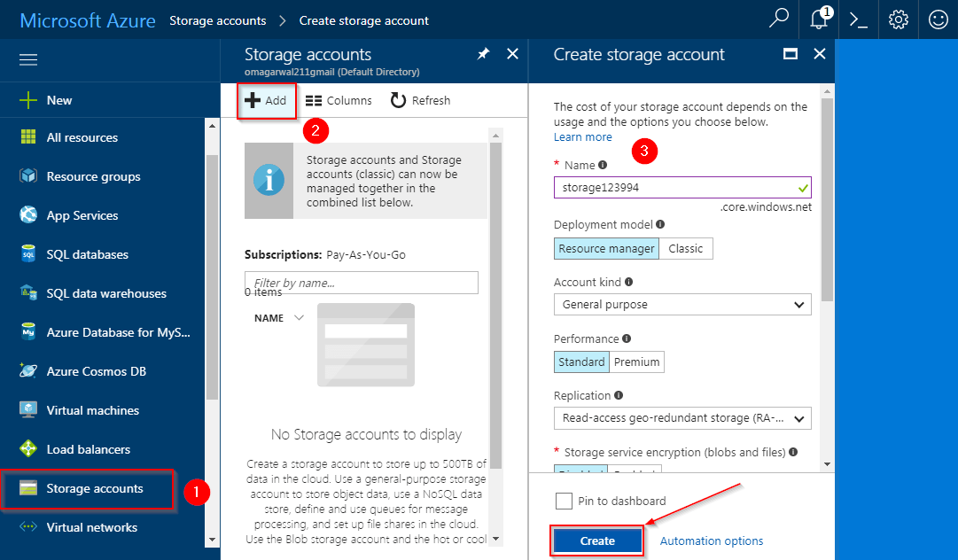The image size is (958, 560).
Task: Click the Azure Database for MySQL icon
Action: (x=28, y=331)
